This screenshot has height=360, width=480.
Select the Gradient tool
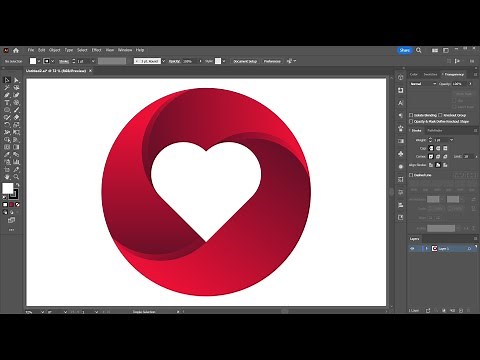tap(16, 147)
